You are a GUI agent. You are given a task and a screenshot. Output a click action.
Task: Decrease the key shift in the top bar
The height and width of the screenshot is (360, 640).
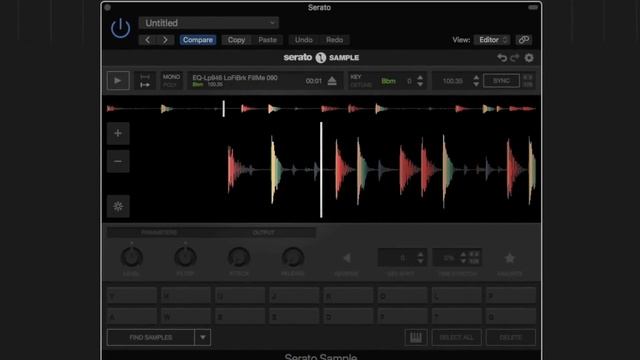420,84
